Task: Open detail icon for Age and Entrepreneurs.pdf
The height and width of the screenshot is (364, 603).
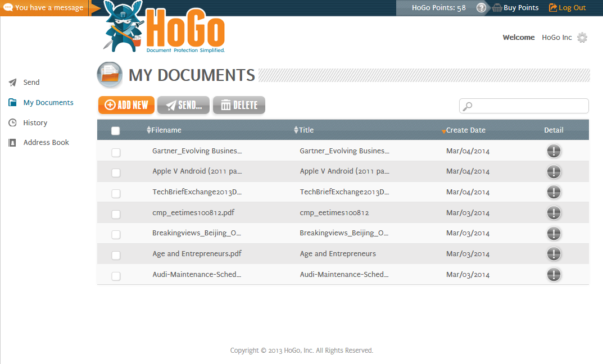Action: [554, 254]
